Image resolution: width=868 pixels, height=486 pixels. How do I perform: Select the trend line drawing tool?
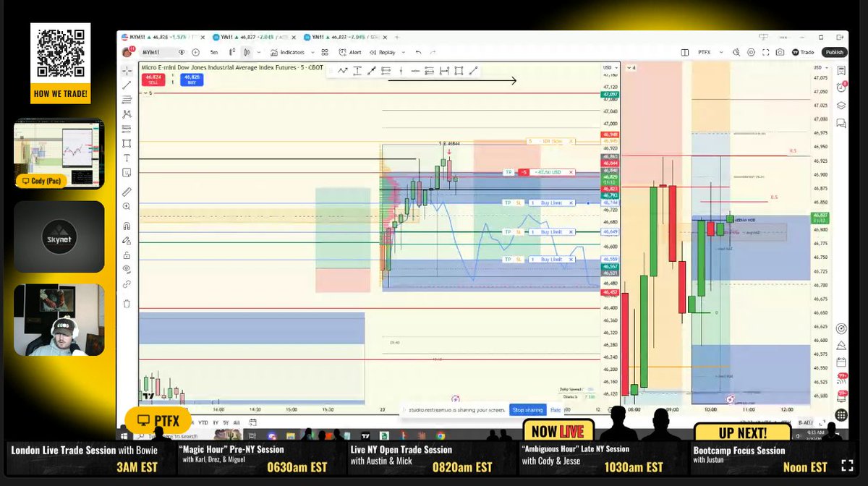pos(127,85)
